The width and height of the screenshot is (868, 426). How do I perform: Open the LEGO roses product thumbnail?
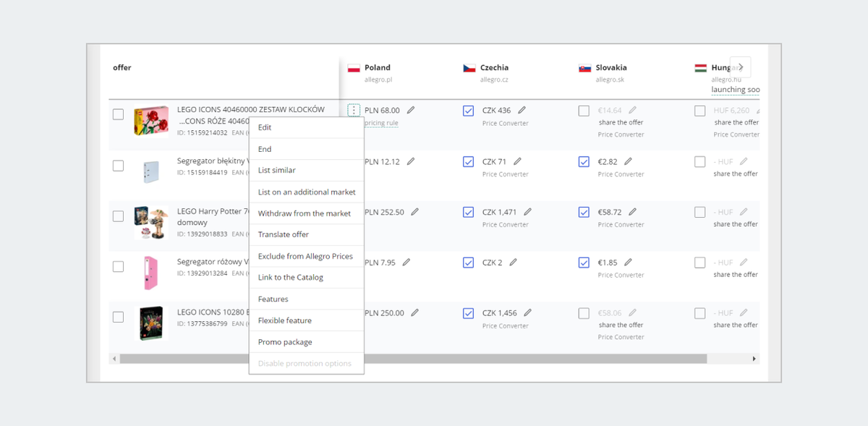tap(151, 121)
